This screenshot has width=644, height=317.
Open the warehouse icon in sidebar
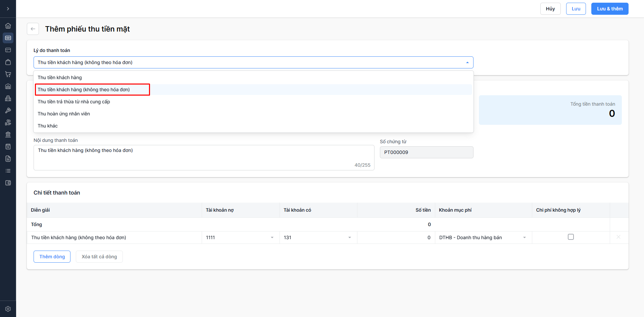[8, 86]
